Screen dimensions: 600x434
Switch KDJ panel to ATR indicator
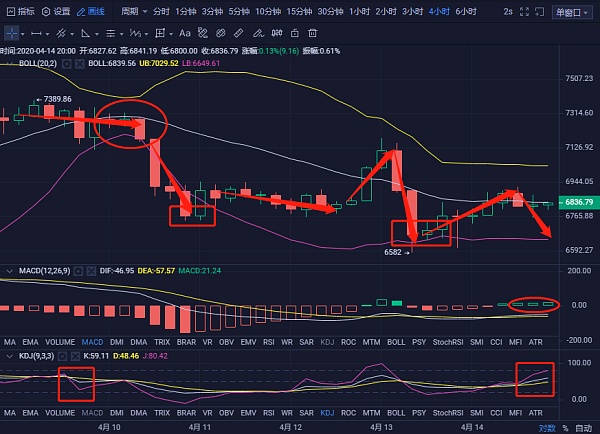click(535, 413)
